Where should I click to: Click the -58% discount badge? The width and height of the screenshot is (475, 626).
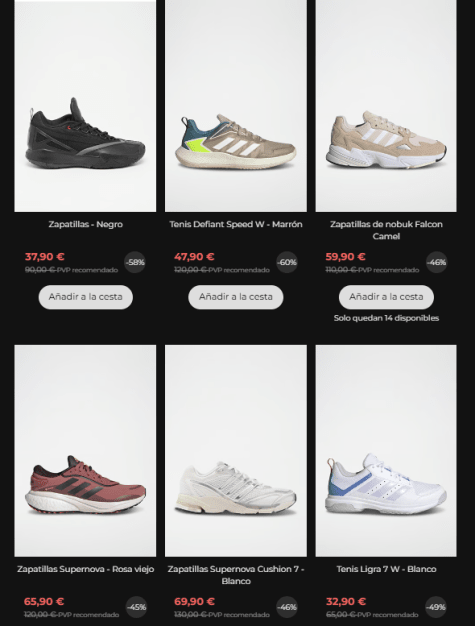[135, 262]
